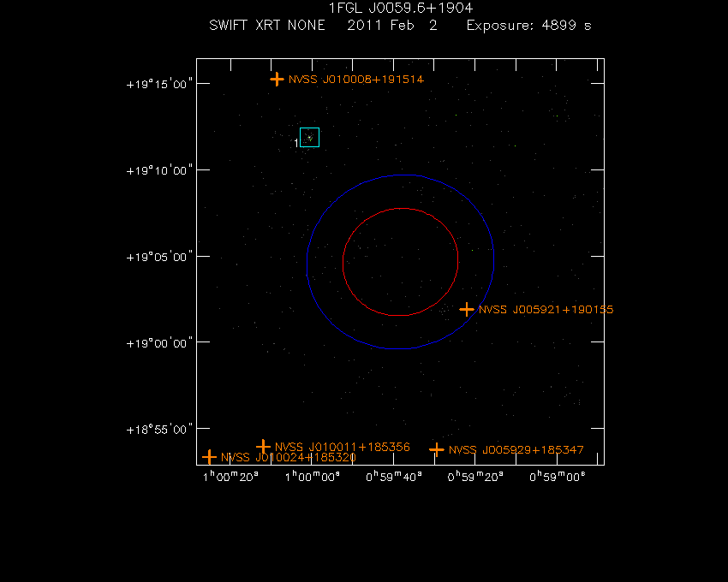Screen dimensions: 728x582
Task: Click the 0h59m00s right ascension label
Action: click(558, 477)
